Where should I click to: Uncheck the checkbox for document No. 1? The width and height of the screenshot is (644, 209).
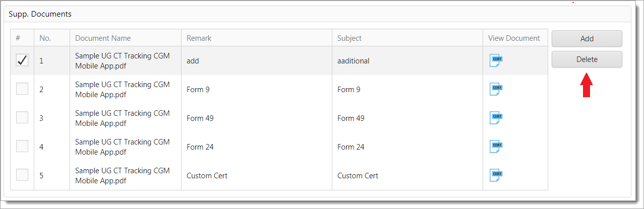pyautogui.click(x=22, y=60)
